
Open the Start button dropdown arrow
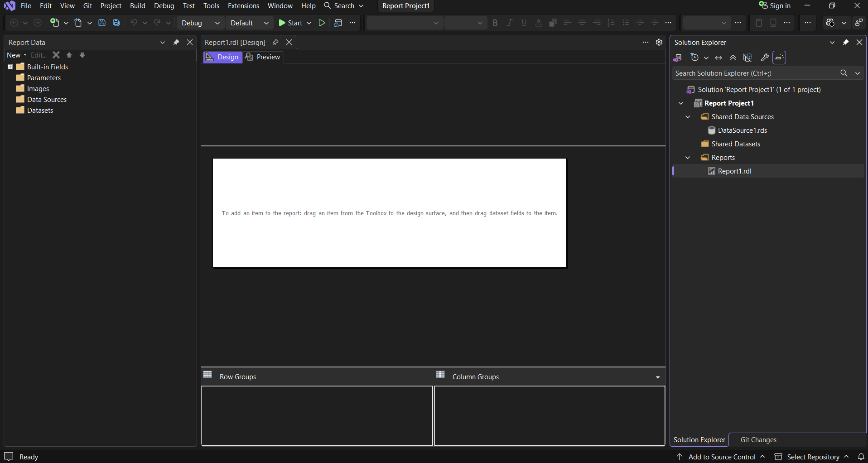pyautogui.click(x=309, y=23)
